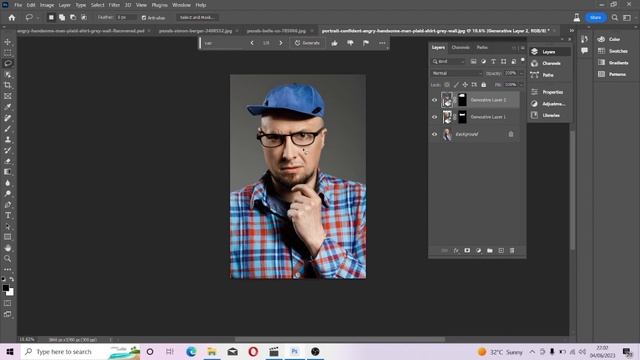Screen dimensions: 640x360
Task: Click the Select and Mask button
Action: pyautogui.click(x=197, y=18)
